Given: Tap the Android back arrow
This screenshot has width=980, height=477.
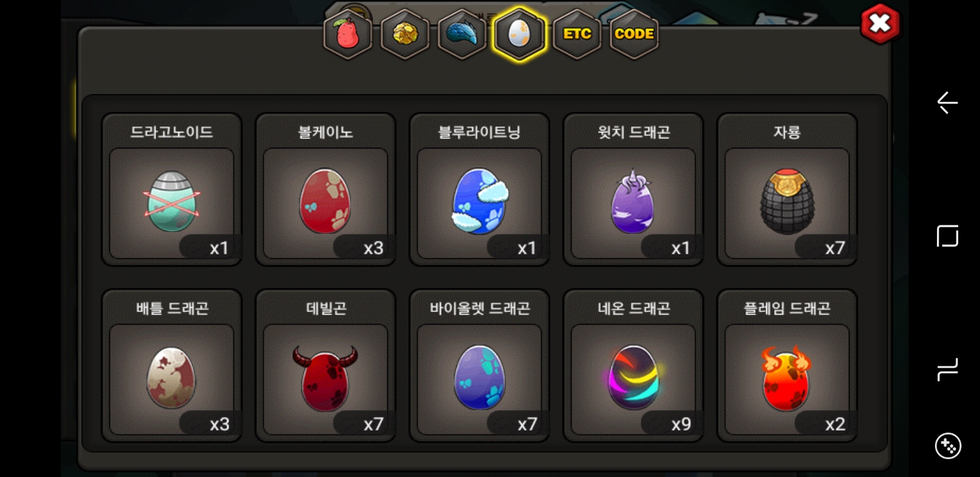Looking at the screenshot, I should tap(948, 103).
